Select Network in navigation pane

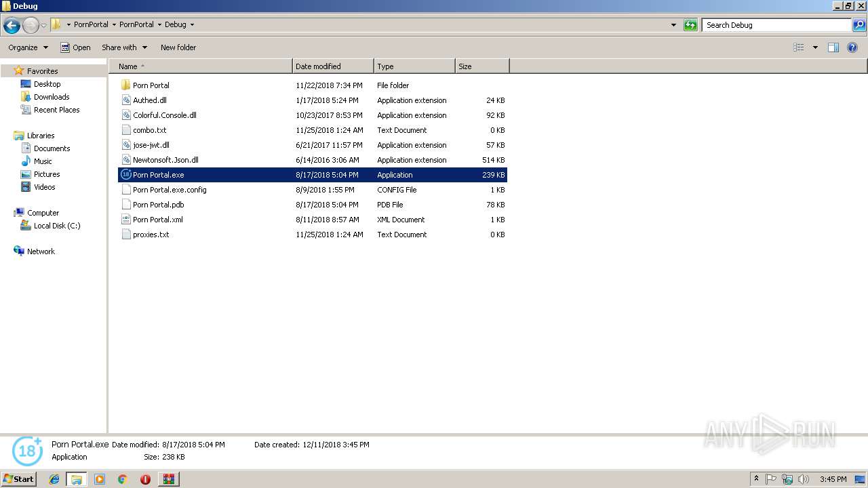coord(41,251)
